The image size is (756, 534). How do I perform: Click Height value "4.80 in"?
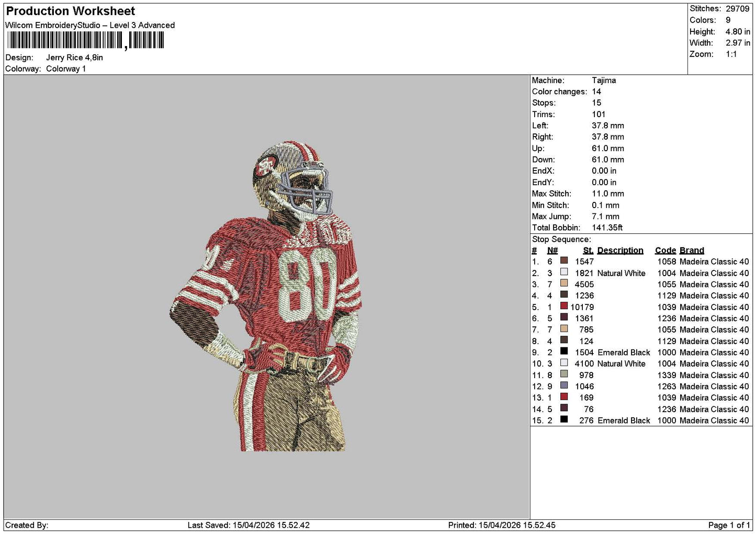coord(738,31)
